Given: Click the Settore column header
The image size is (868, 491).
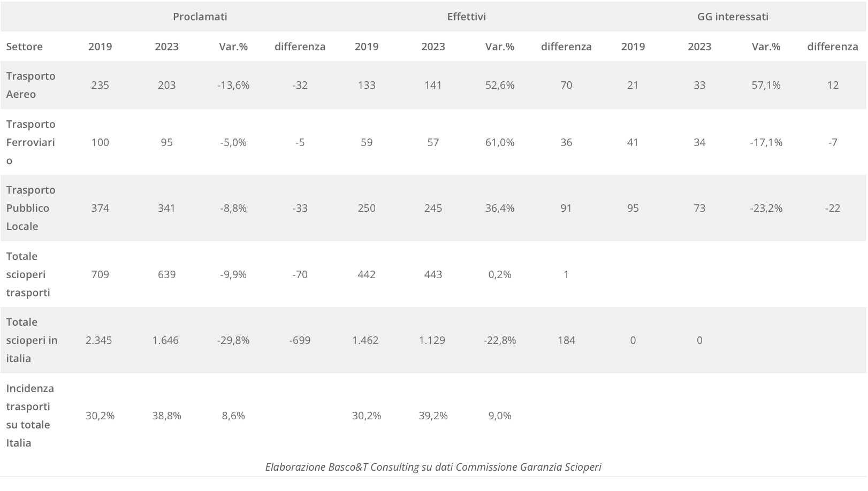Looking at the screenshot, I should [x=25, y=47].
